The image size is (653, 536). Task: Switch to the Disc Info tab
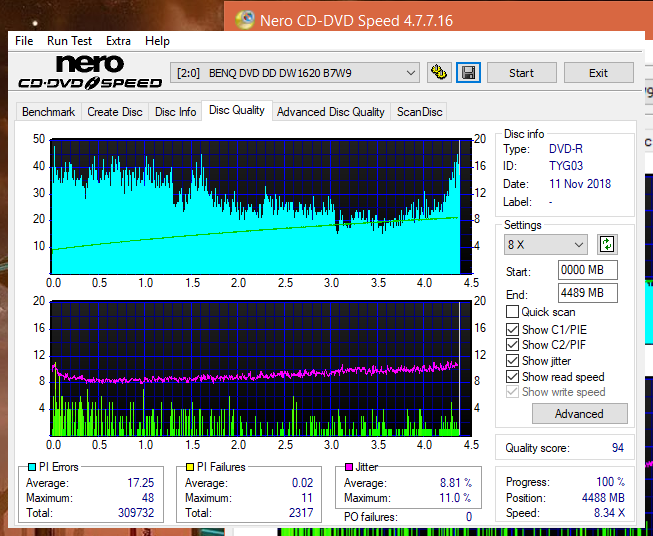click(175, 112)
